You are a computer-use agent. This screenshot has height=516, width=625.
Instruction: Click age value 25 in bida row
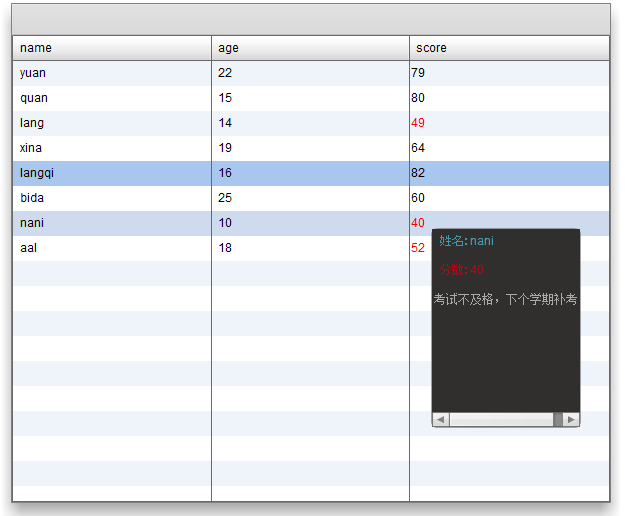[225, 198]
